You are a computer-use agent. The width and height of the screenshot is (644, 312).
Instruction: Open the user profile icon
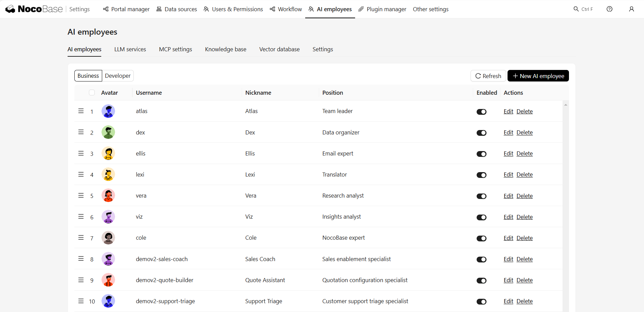631,9
